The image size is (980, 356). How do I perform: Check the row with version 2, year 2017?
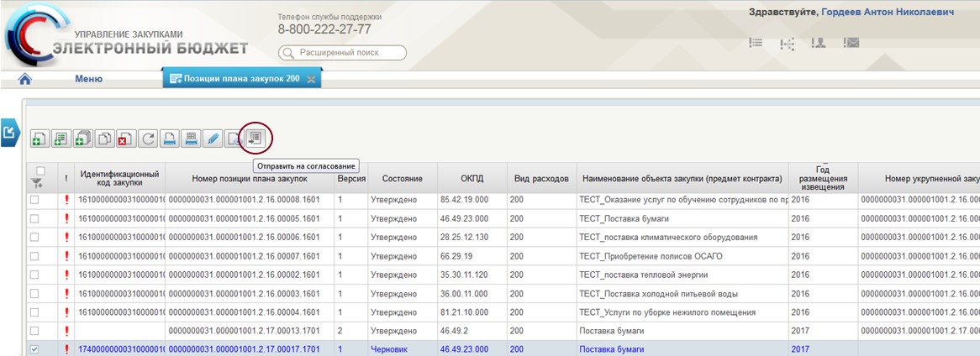pyautogui.click(x=34, y=331)
